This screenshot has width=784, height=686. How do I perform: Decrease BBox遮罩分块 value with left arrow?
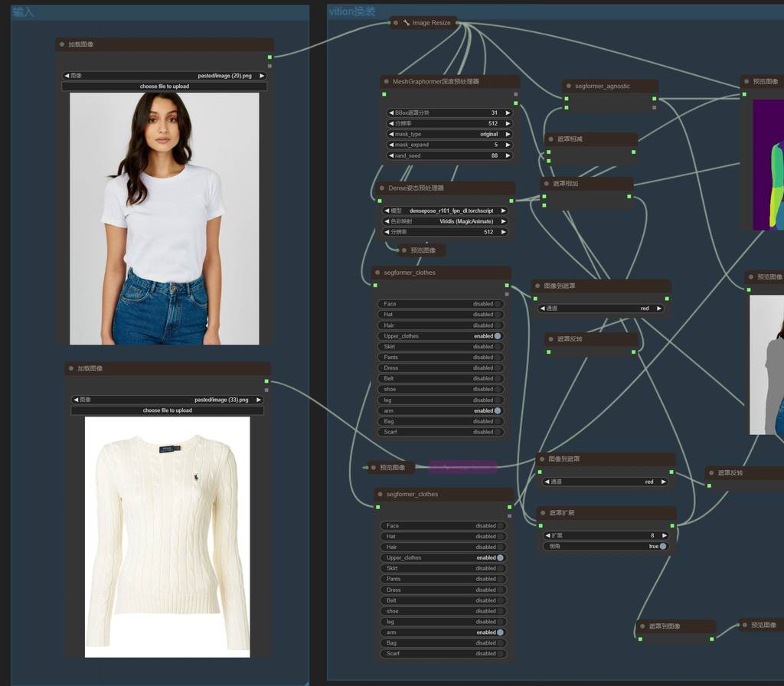pyautogui.click(x=391, y=113)
